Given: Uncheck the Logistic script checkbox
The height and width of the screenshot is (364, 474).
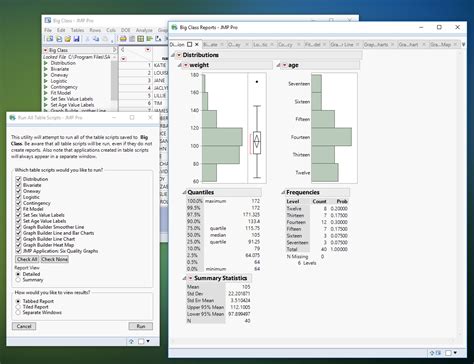Looking at the screenshot, I should [x=18, y=197].
